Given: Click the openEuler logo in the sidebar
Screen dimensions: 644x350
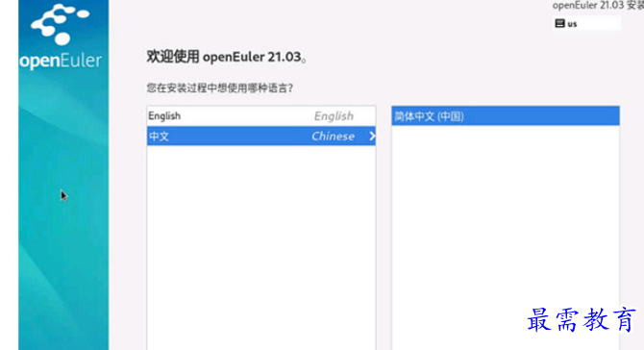Looking at the screenshot, I should click(61, 37).
